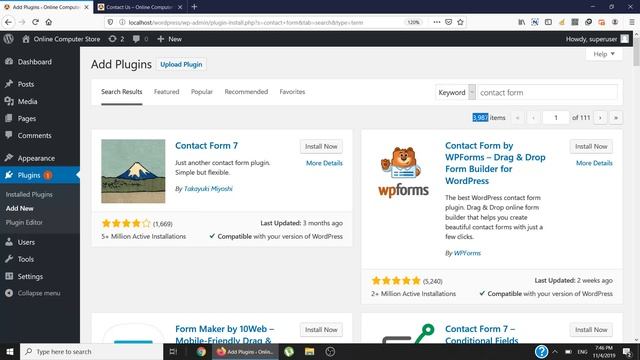The height and width of the screenshot is (360, 640).
Task: Switch to the Popular tab
Action: point(202,92)
